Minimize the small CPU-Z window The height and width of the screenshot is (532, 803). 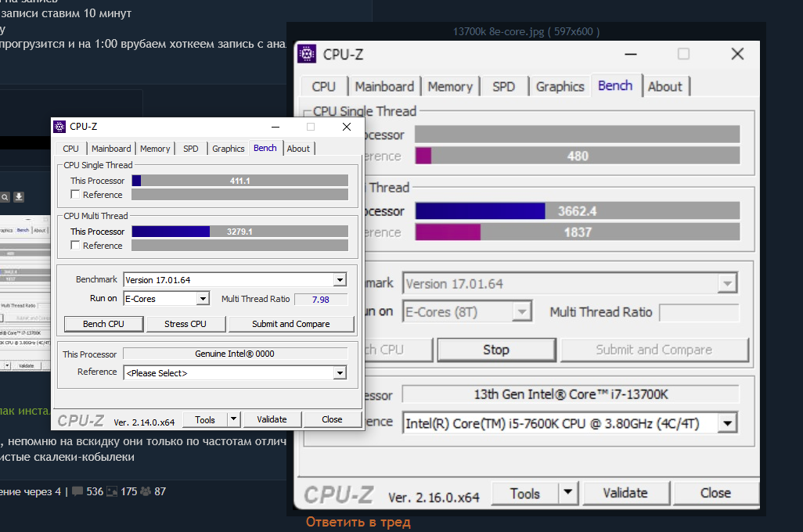click(x=275, y=127)
